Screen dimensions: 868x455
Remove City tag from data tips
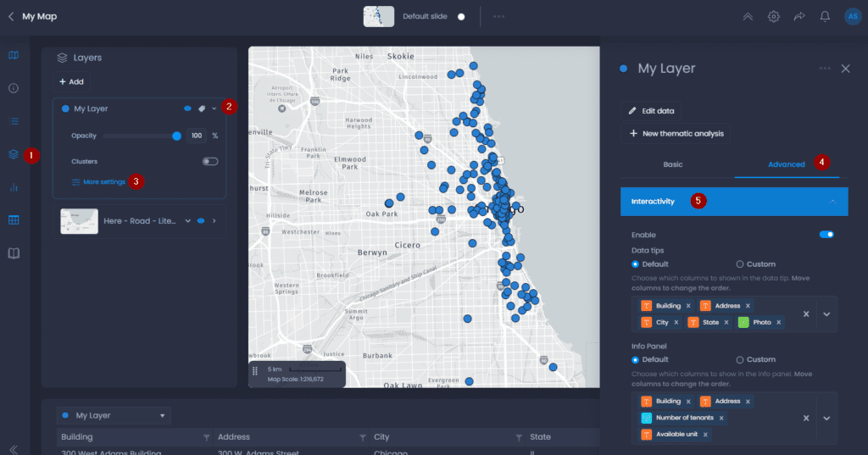point(676,322)
